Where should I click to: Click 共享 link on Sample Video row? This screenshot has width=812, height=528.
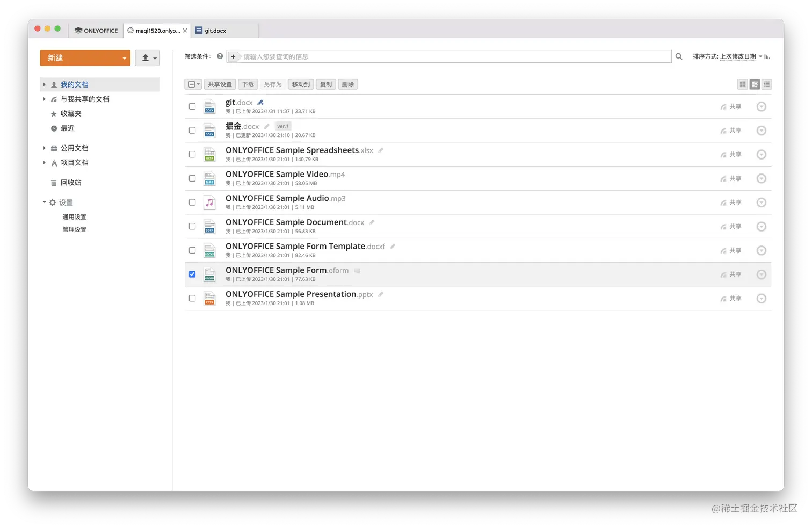(731, 178)
